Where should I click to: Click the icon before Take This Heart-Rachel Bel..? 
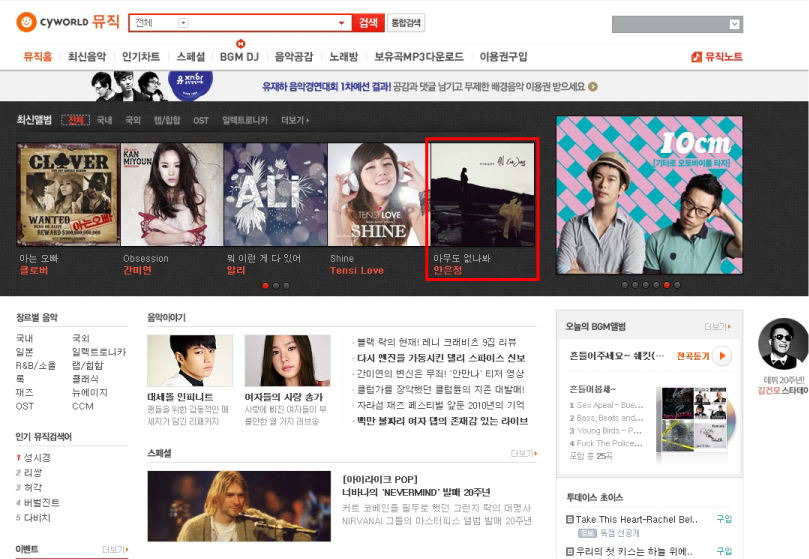(570, 519)
